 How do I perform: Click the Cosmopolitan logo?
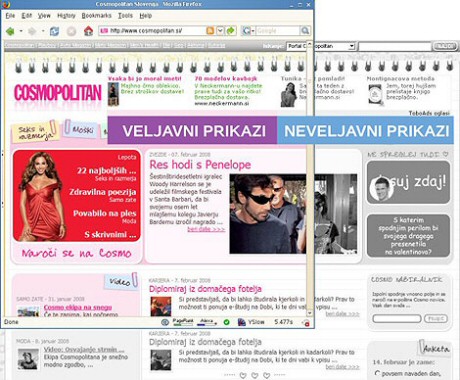[58, 93]
